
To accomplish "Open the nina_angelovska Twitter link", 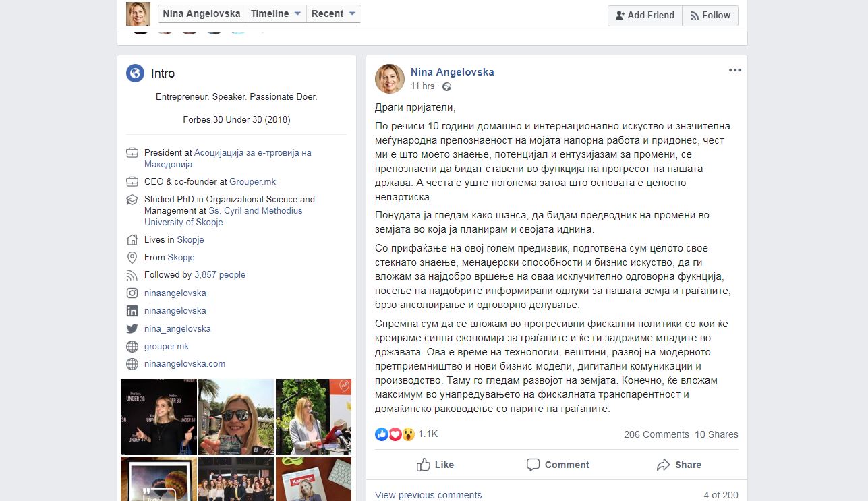I will point(177,328).
